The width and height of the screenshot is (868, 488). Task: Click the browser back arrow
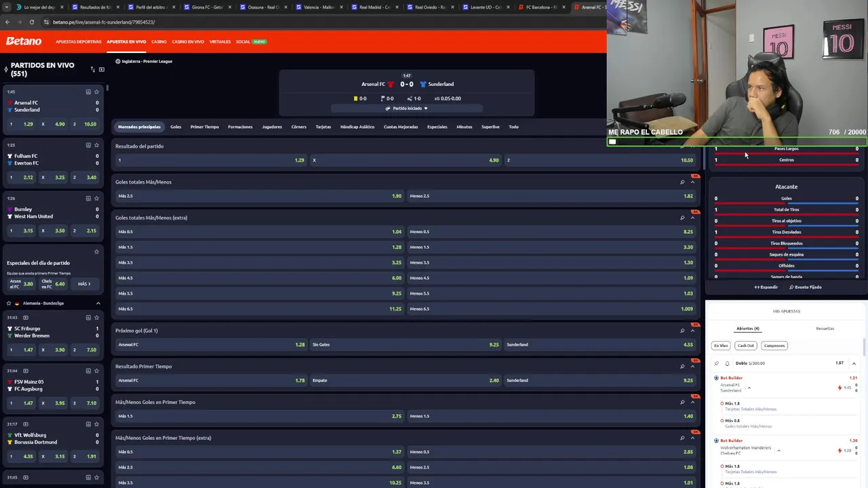point(7,22)
